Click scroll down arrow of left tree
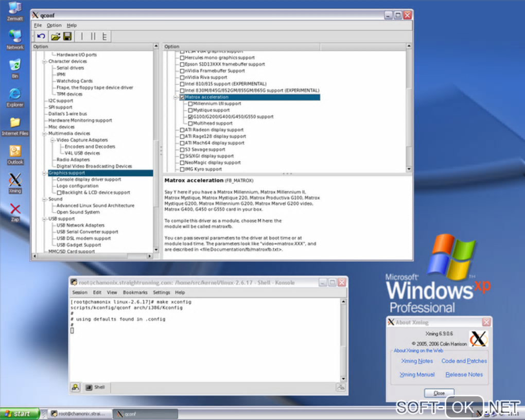Viewport: 525px width, 420px height. click(156, 250)
